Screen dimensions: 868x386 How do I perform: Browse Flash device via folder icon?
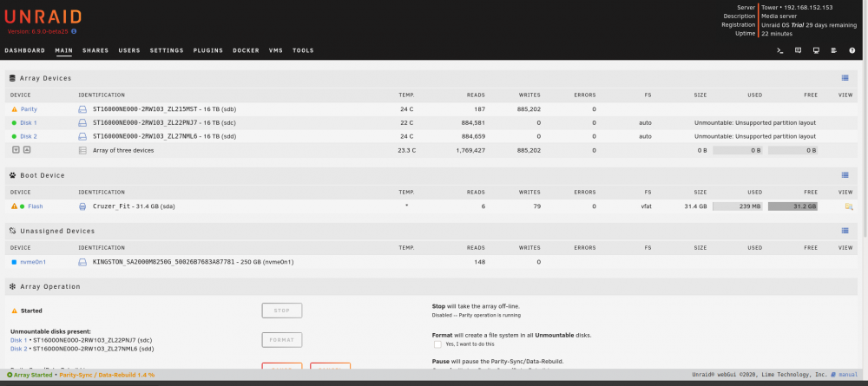849,206
